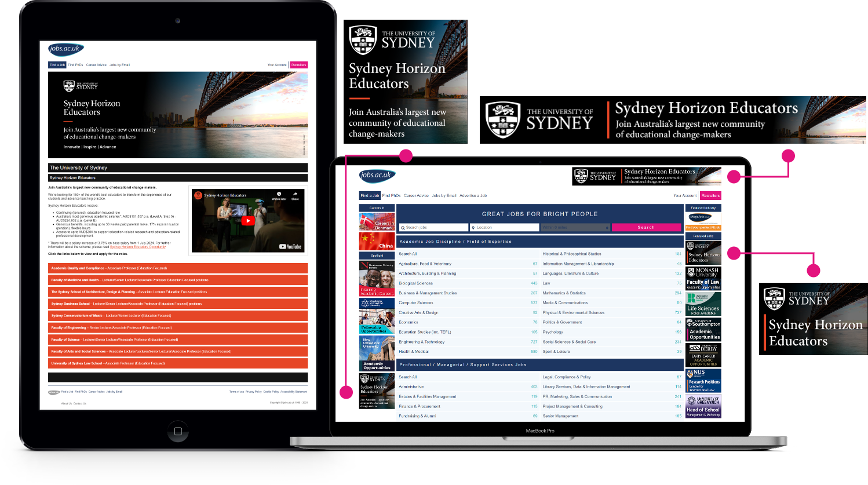Open the Inspiring Academic Careers spotlight ad
Screen dimensions: 868x485
[377, 279]
